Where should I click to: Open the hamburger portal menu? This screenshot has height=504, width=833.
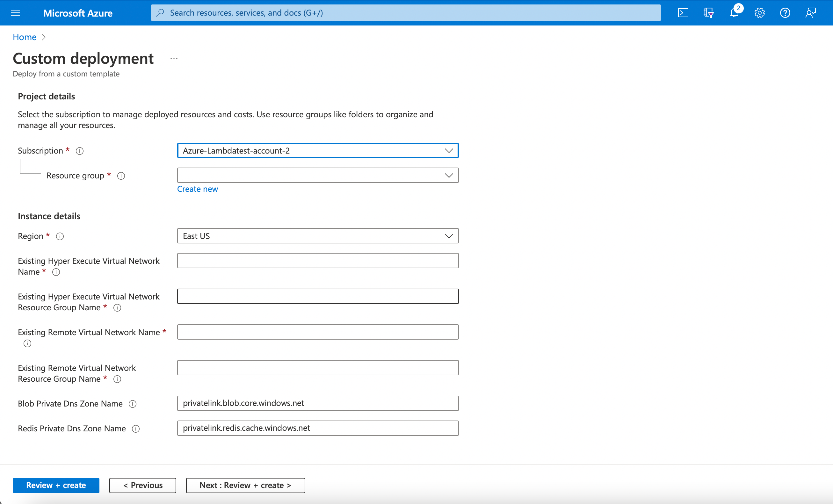pos(16,13)
